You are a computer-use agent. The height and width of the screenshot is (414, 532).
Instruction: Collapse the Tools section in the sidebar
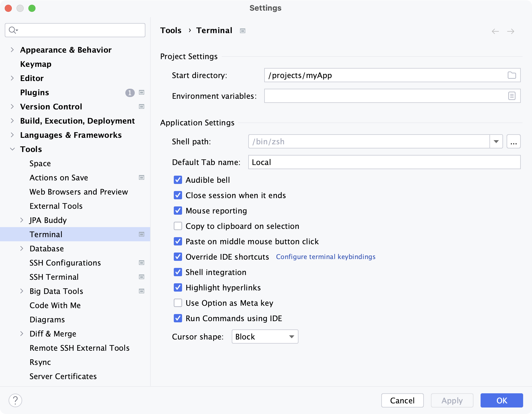[x=12, y=149]
